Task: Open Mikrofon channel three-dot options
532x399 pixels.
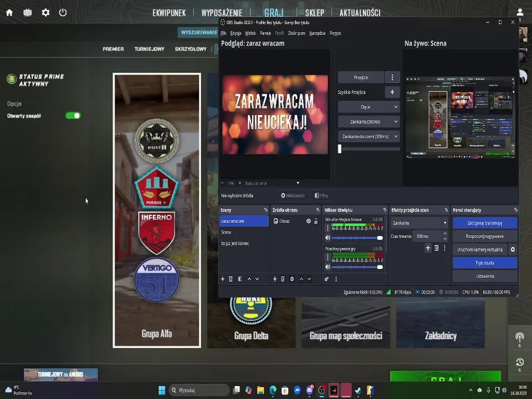Action: [x=328, y=228]
